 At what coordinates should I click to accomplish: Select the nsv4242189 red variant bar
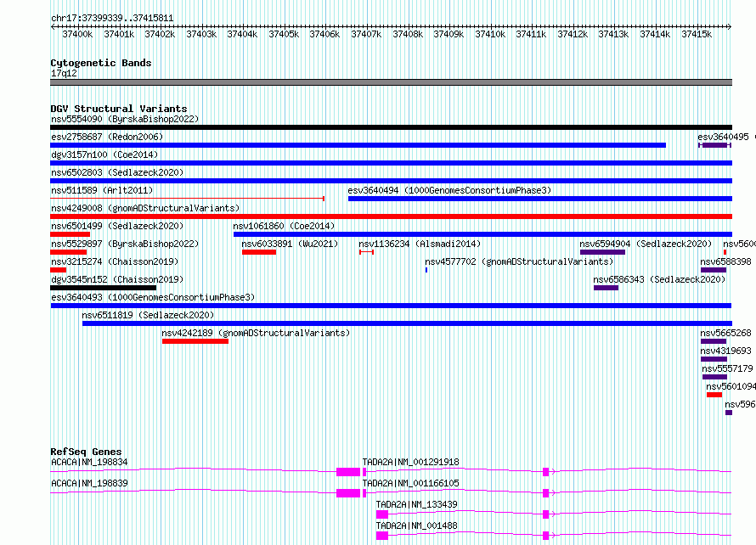coord(195,341)
